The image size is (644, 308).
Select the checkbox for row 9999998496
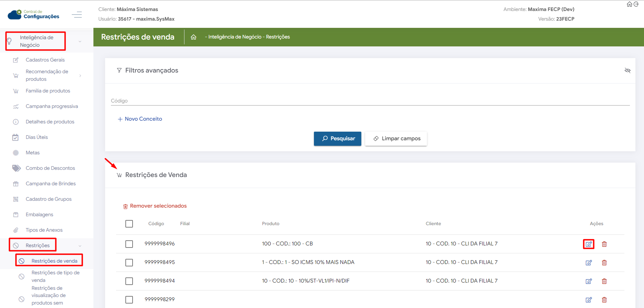pos(129,244)
